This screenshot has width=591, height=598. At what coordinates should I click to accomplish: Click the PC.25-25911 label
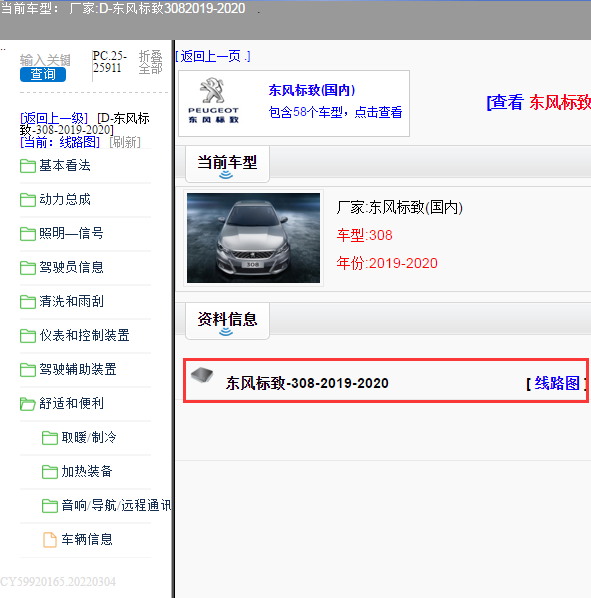click(x=109, y=62)
